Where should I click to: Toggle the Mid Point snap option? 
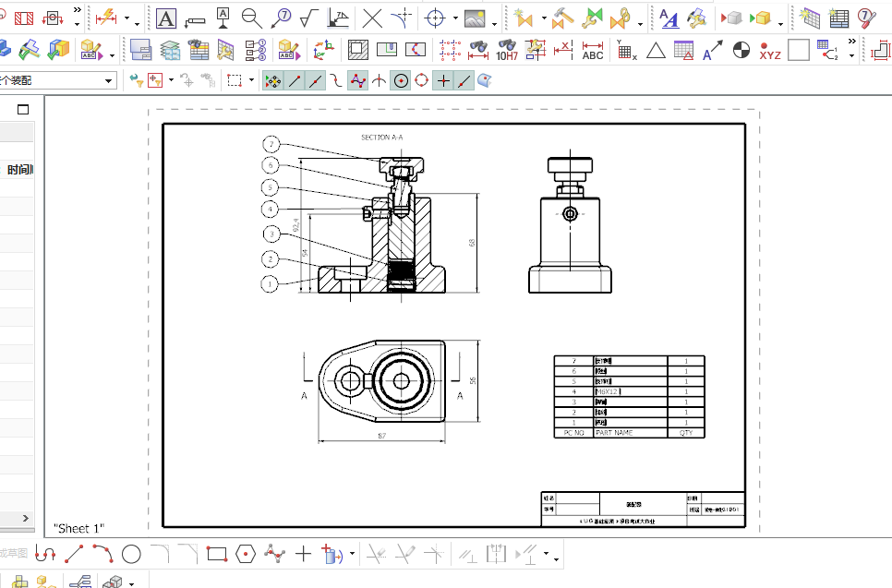[315, 81]
